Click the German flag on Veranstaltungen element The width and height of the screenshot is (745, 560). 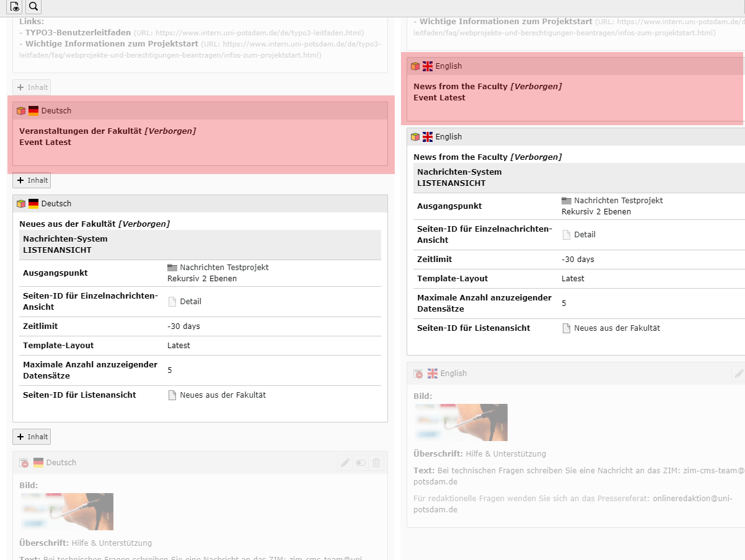point(33,111)
